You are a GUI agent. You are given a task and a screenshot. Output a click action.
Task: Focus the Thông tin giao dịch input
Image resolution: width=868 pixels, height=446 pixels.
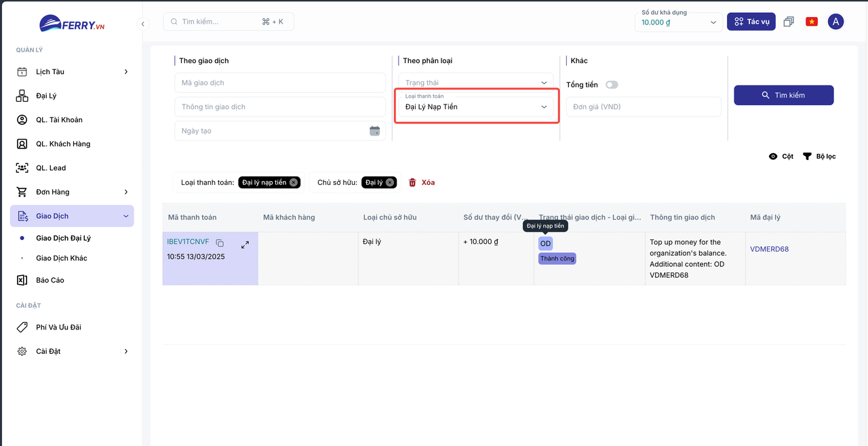click(x=280, y=106)
